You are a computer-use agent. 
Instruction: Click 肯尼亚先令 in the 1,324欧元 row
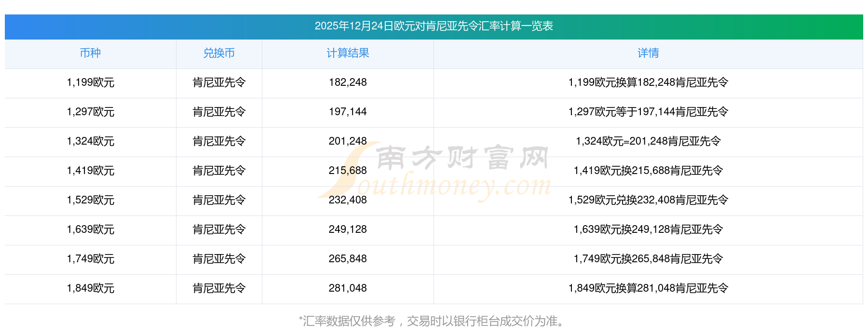219,141
